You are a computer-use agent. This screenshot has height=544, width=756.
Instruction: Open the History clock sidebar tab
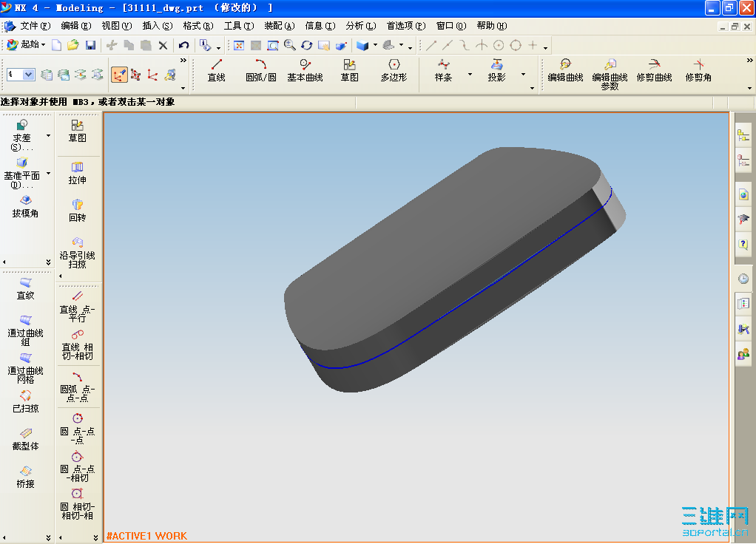743,279
